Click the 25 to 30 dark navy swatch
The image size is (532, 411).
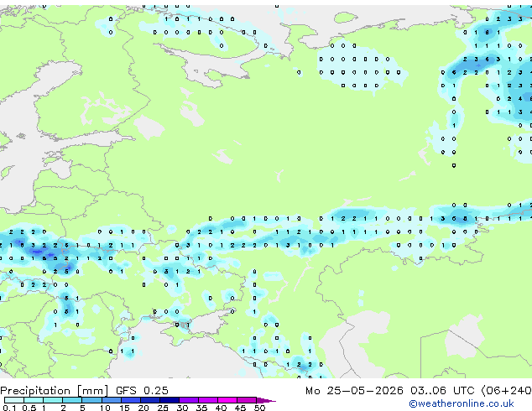tap(170, 400)
